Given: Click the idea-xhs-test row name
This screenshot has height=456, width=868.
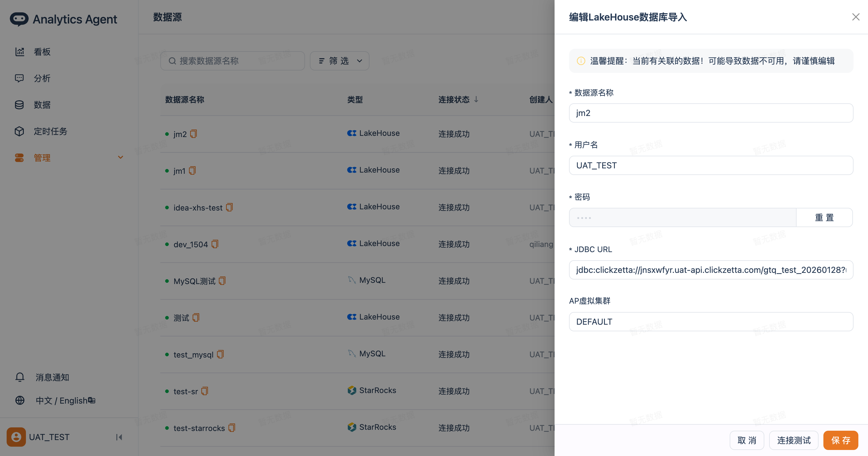Looking at the screenshot, I should pyautogui.click(x=198, y=208).
